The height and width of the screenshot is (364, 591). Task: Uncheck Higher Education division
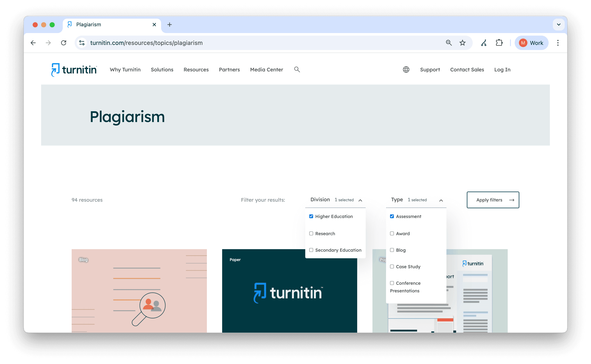(311, 216)
